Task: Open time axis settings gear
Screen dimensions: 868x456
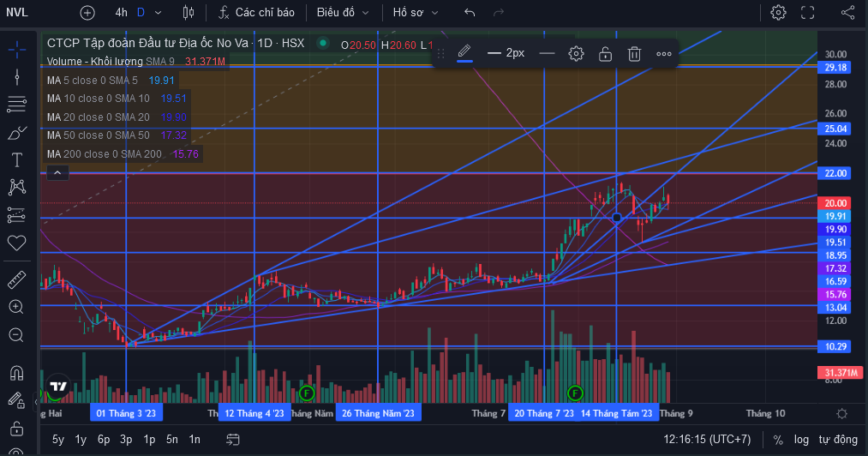Action: pos(842,413)
